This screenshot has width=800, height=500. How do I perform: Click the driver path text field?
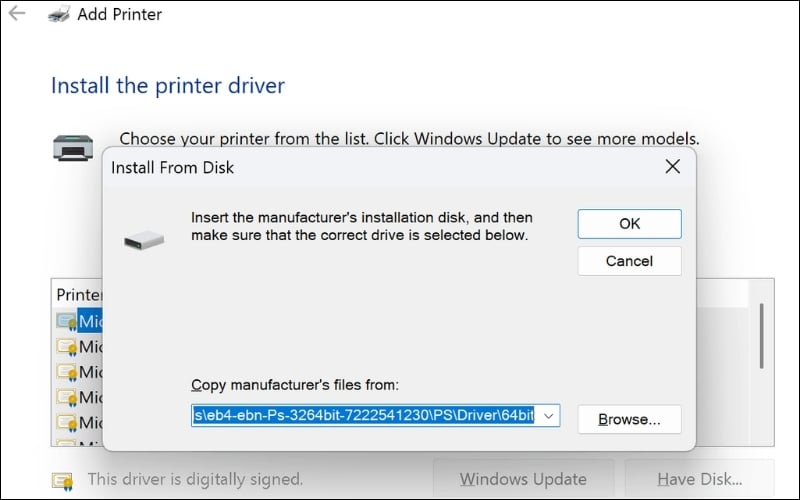pyautogui.click(x=365, y=415)
